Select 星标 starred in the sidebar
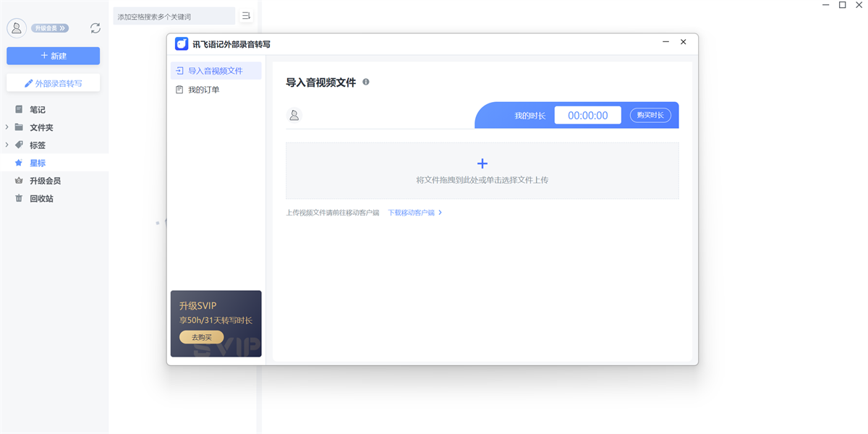Screen dimensions: 868x434 coord(38,163)
